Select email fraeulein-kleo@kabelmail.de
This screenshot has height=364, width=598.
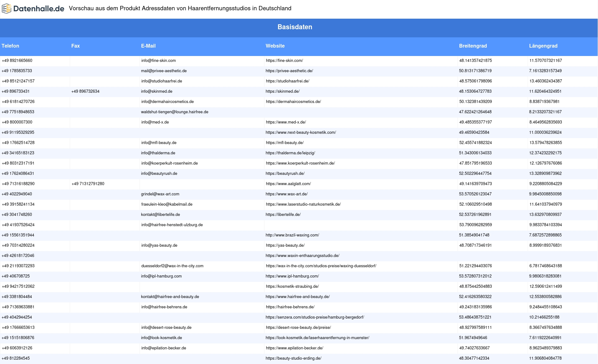167,204
